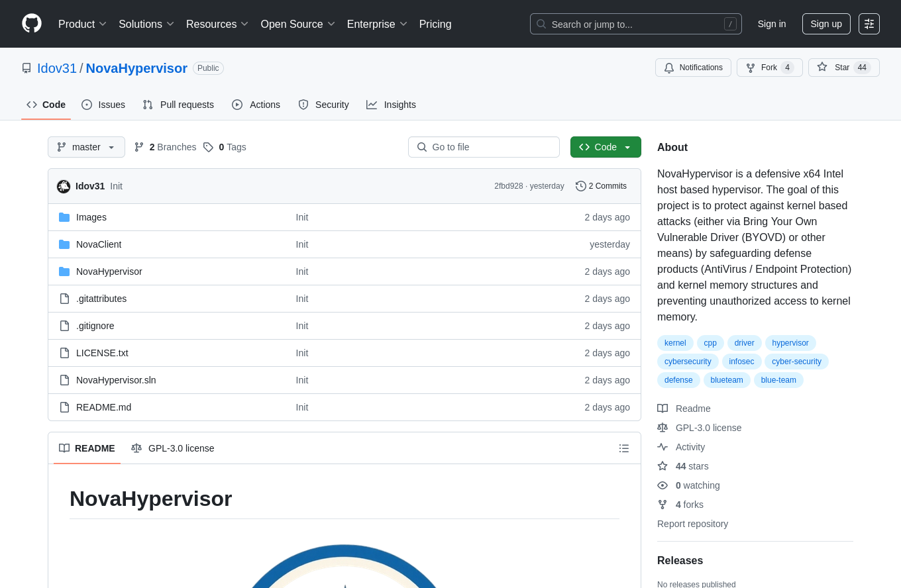Open the NovaHypervisor repository title link
901x588 pixels.
coord(136,68)
